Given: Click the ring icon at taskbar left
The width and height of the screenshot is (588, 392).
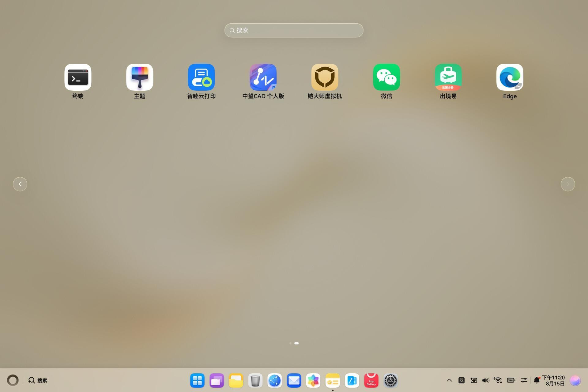Looking at the screenshot, I should [x=13, y=380].
